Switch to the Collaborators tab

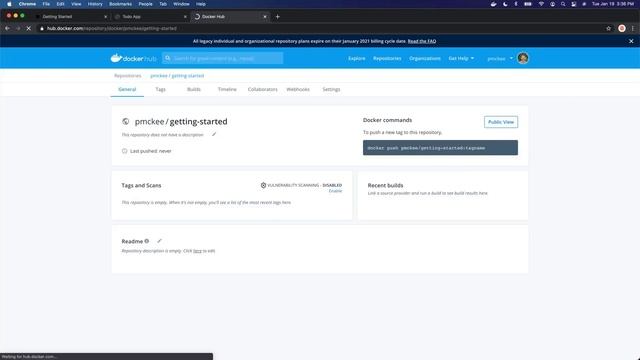pos(262,89)
